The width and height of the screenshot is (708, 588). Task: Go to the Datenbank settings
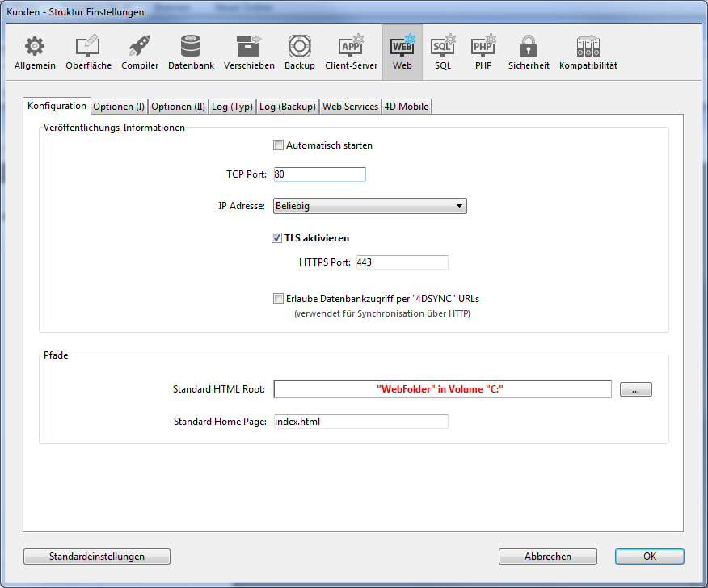[191, 52]
